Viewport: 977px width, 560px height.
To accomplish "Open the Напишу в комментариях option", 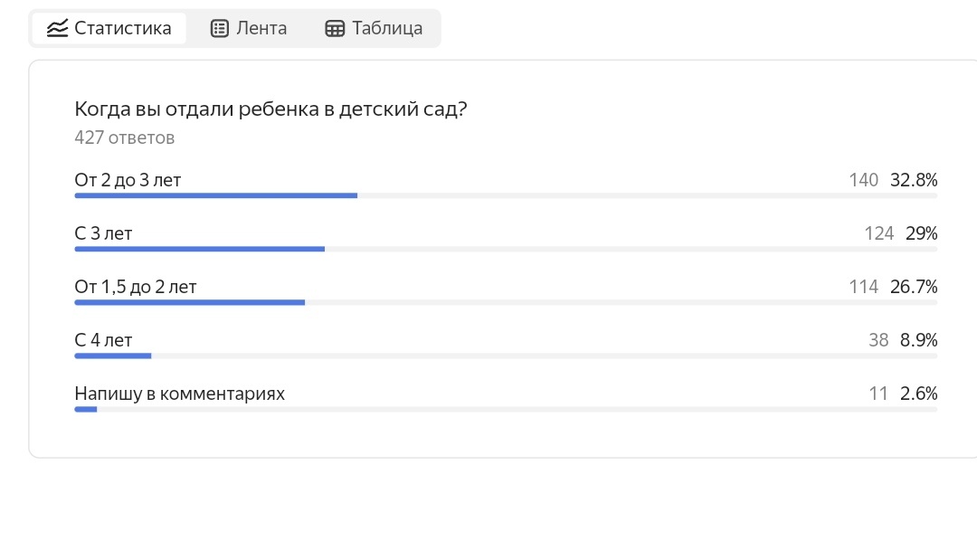I will click(x=179, y=394).
